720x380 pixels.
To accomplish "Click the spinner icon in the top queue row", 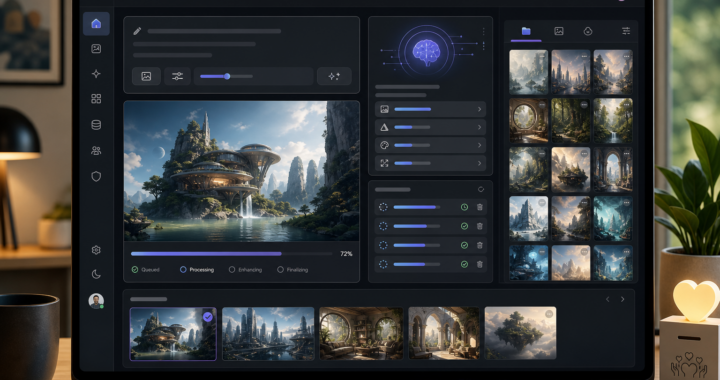I will pos(383,207).
